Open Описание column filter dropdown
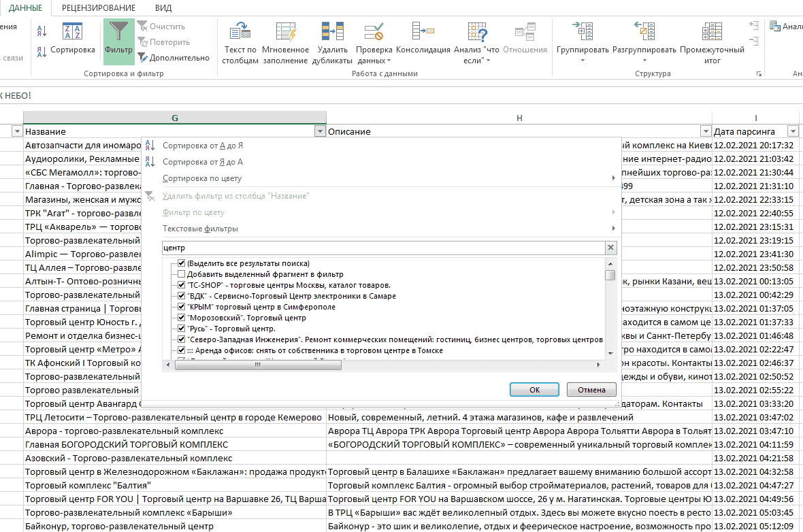 [x=706, y=131]
